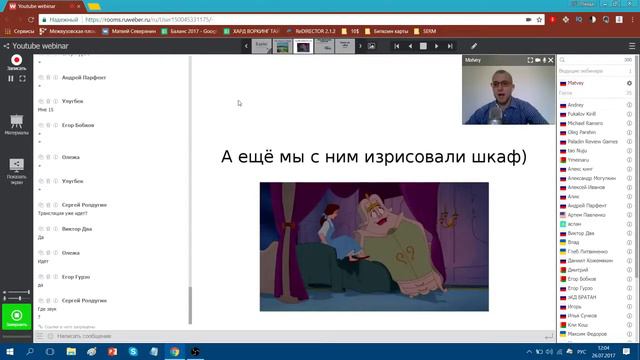The width and height of the screenshot is (640, 360).
Task: Jump to the first slide
Action: [x=396, y=46]
